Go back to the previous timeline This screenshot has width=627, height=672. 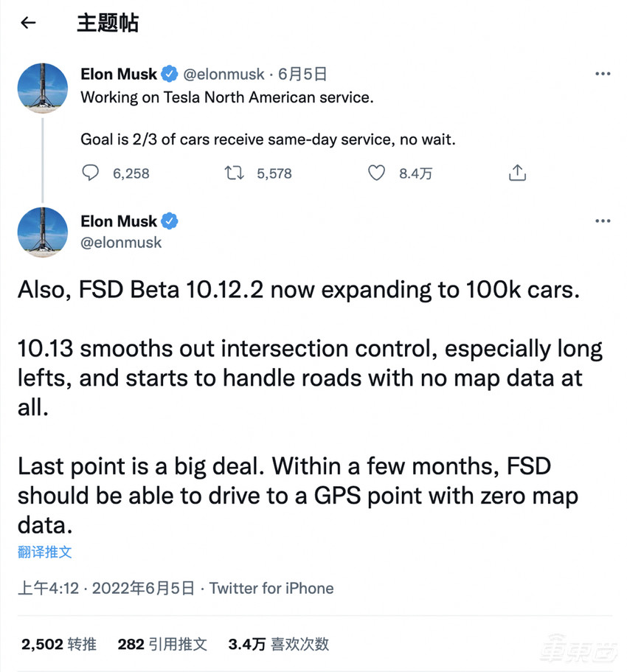[x=27, y=23]
